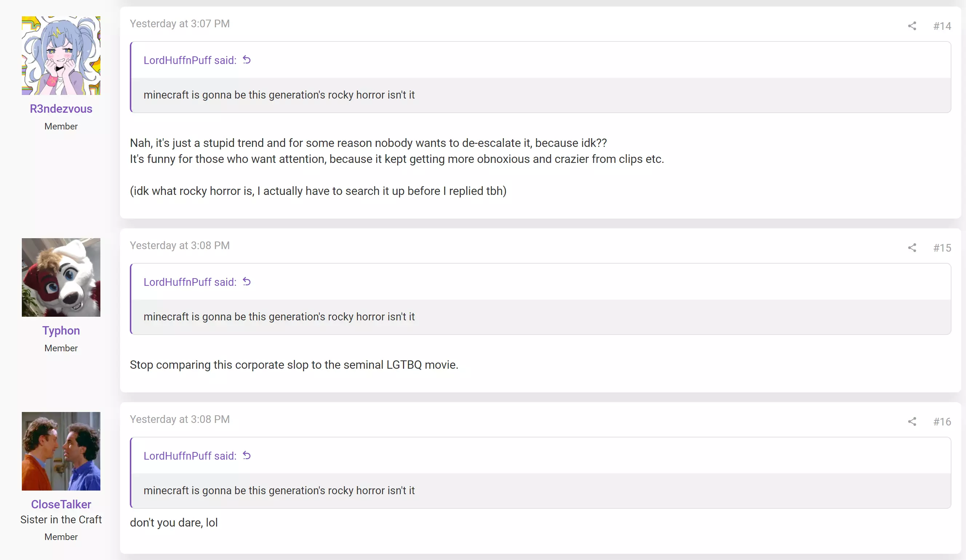This screenshot has width=966, height=560.
Task: Open CloseTalker user profile name
Action: coord(61,504)
